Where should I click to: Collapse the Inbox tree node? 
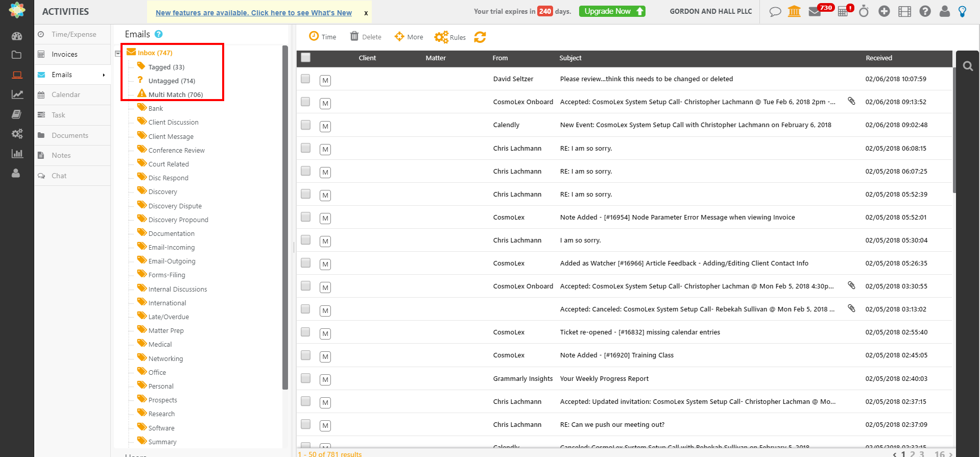118,53
